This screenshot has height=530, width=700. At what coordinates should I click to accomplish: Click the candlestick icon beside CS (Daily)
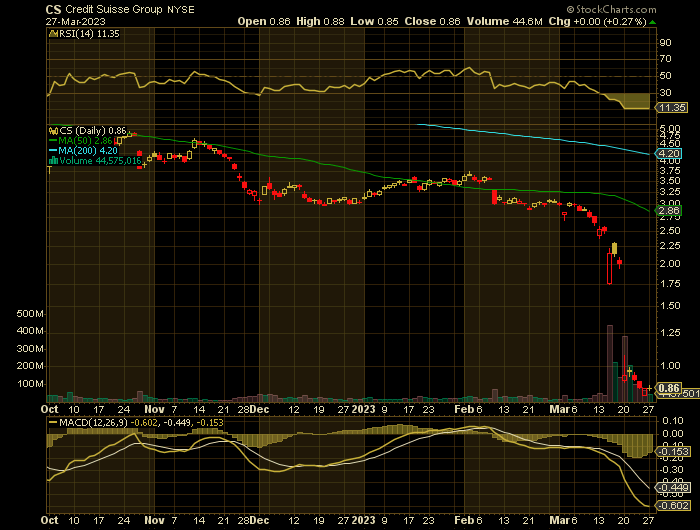point(53,131)
